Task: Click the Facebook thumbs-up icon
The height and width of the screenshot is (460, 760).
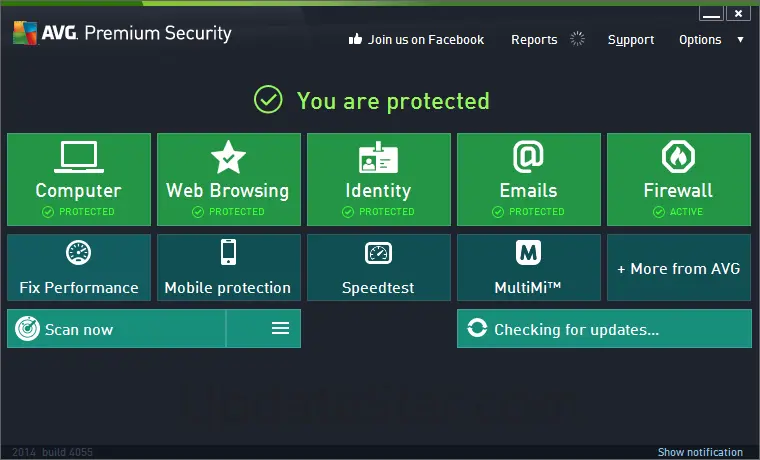Action: pyautogui.click(x=355, y=39)
